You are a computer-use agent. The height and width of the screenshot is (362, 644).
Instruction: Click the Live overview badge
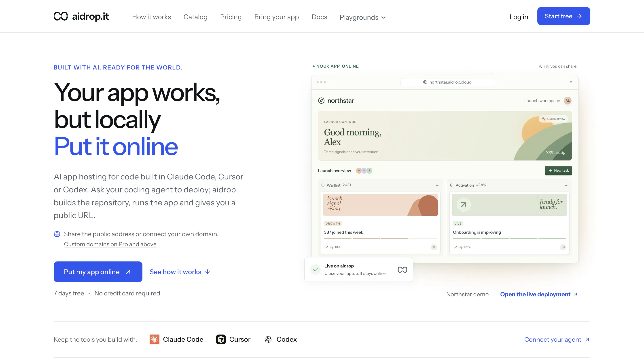pos(553,119)
